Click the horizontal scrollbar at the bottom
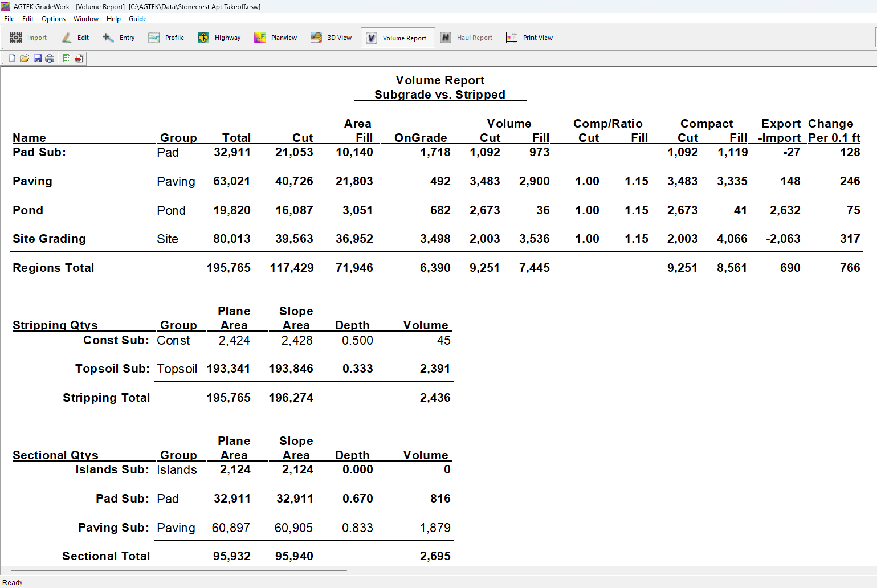Viewport: 877px width, 588px height. [178, 570]
